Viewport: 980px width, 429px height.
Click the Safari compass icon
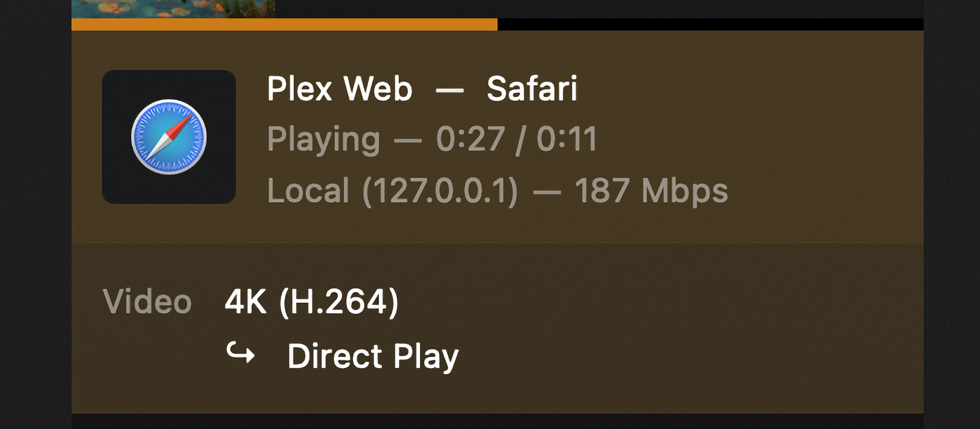pos(169,137)
